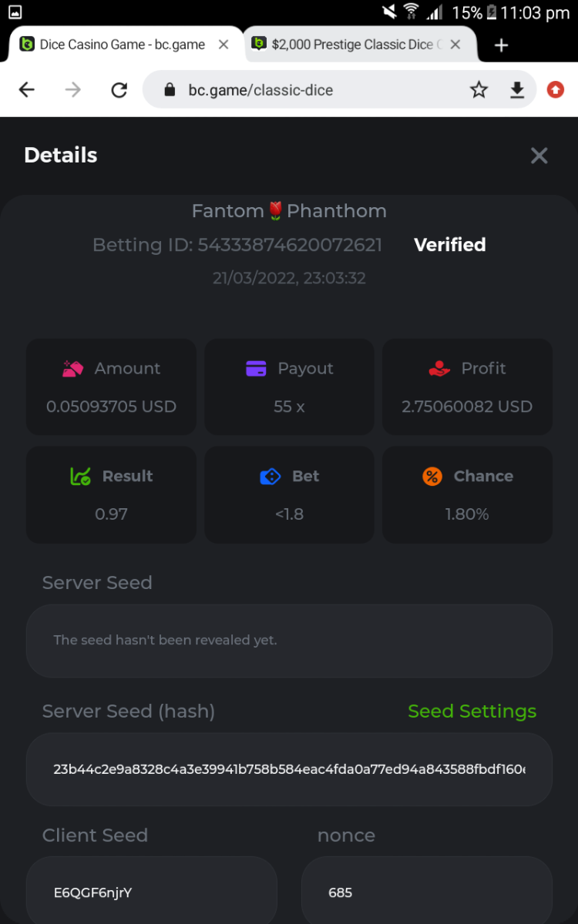The height and width of the screenshot is (924, 578).
Task: Click the Amount card icon
Action: click(x=73, y=369)
